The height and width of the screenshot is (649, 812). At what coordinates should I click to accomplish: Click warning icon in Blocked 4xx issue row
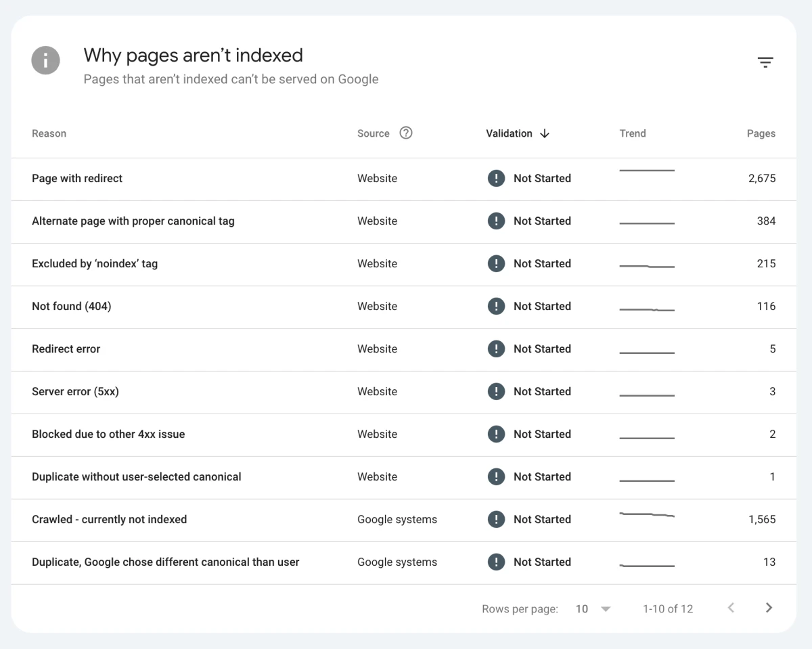[496, 434]
